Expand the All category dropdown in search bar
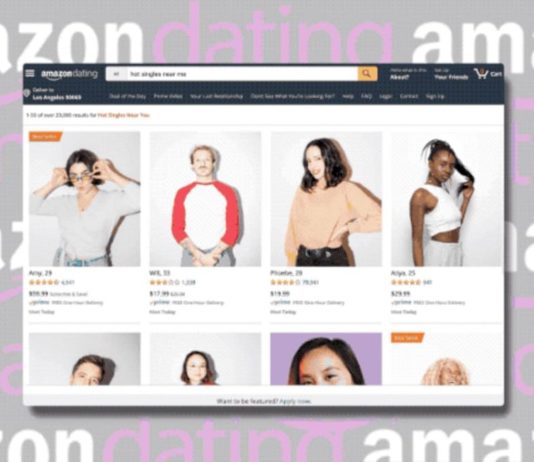The width and height of the screenshot is (534, 462). (116, 74)
